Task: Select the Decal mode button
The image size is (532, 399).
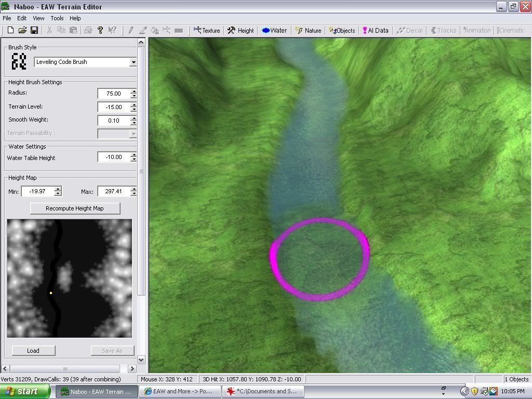Action: coord(409,31)
